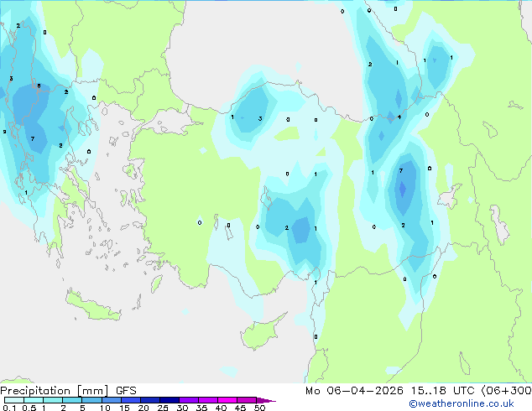Click the '45' legend scale label

click(240, 408)
